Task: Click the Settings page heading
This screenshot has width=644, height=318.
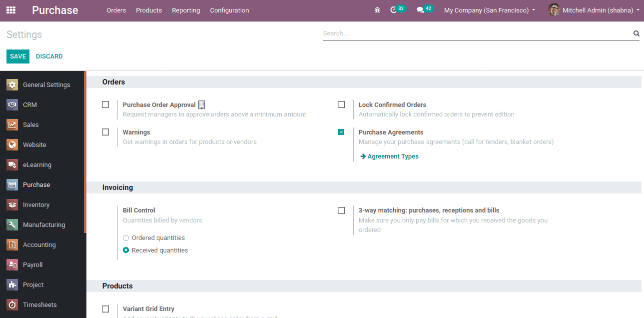Action: pyautogui.click(x=24, y=34)
